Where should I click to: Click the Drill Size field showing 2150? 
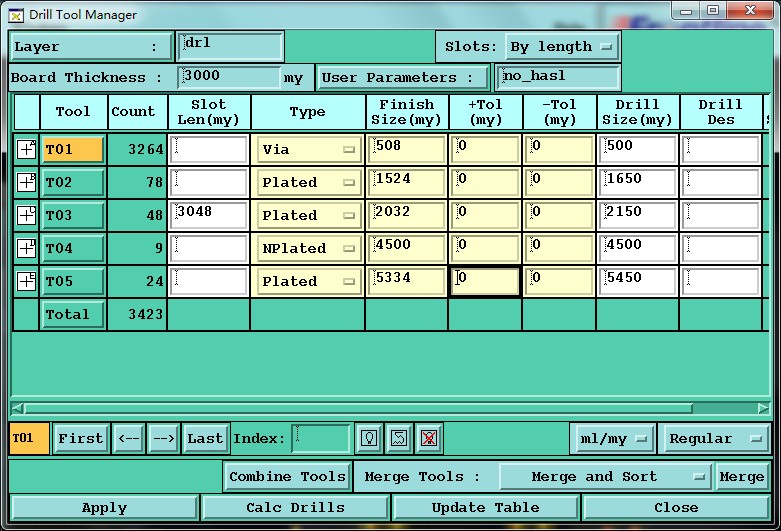tap(638, 215)
